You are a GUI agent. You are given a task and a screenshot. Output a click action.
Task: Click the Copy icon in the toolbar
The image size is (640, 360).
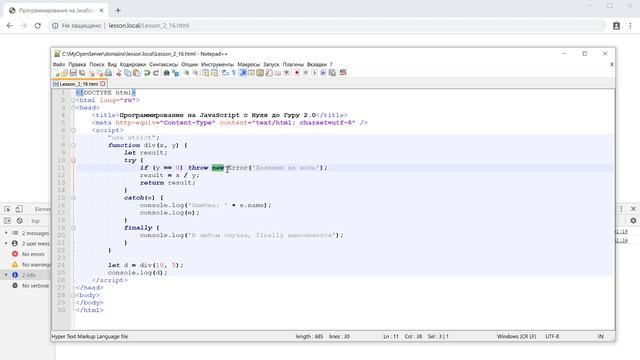point(127,73)
